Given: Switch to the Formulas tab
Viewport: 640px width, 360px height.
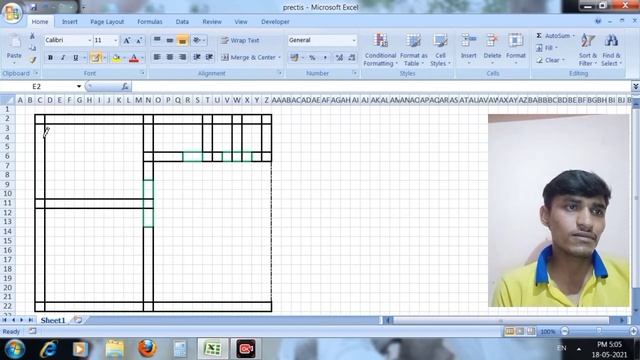Looking at the screenshot, I should point(150,22).
